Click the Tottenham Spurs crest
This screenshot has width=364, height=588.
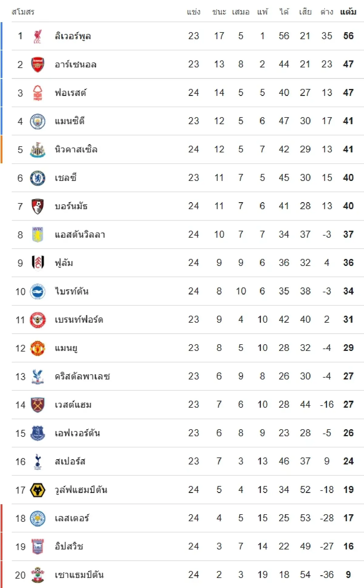pos(38,462)
